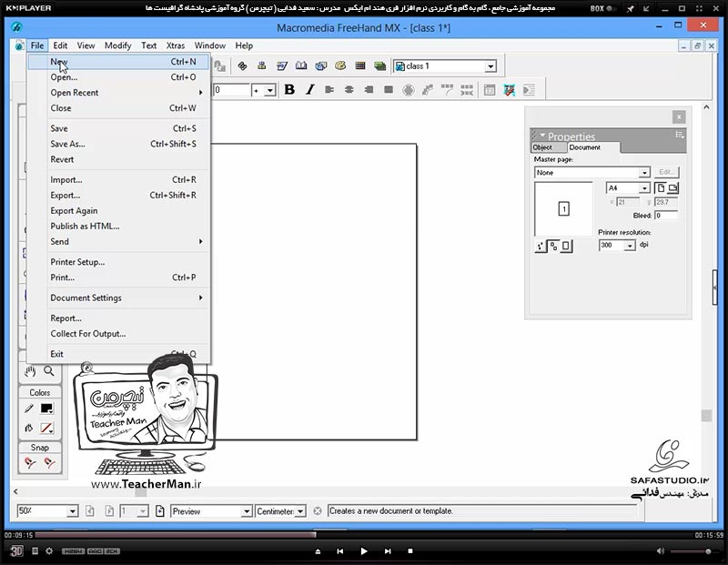Adjust the KMPlayer volume slider

(695, 551)
